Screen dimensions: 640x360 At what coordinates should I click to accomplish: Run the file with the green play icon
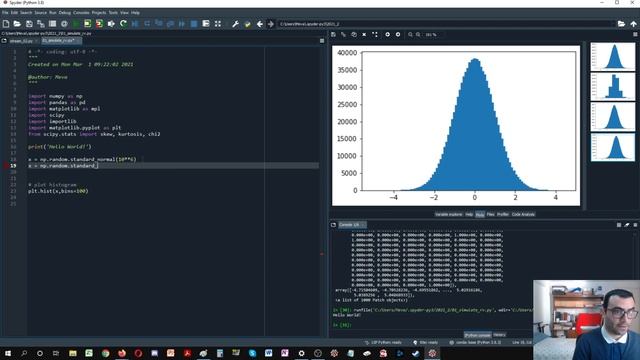click(x=76, y=24)
